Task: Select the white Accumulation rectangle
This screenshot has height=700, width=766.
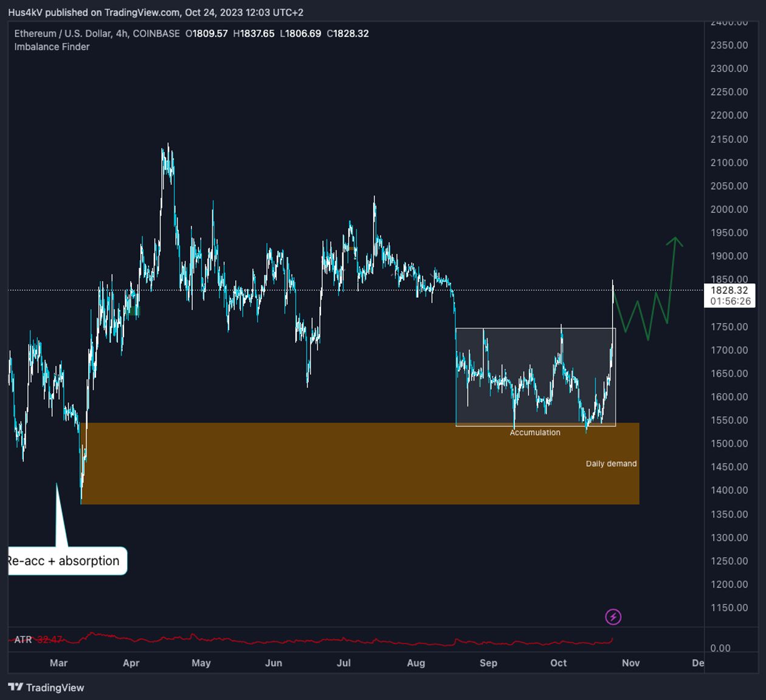Action: tap(536, 377)
